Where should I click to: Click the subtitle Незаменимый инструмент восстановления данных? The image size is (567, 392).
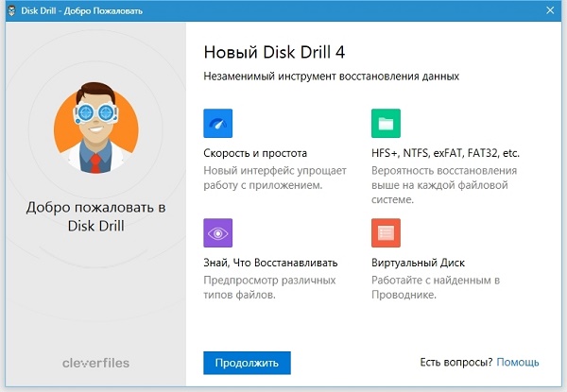pyautogui.click(x=332, y=77)
